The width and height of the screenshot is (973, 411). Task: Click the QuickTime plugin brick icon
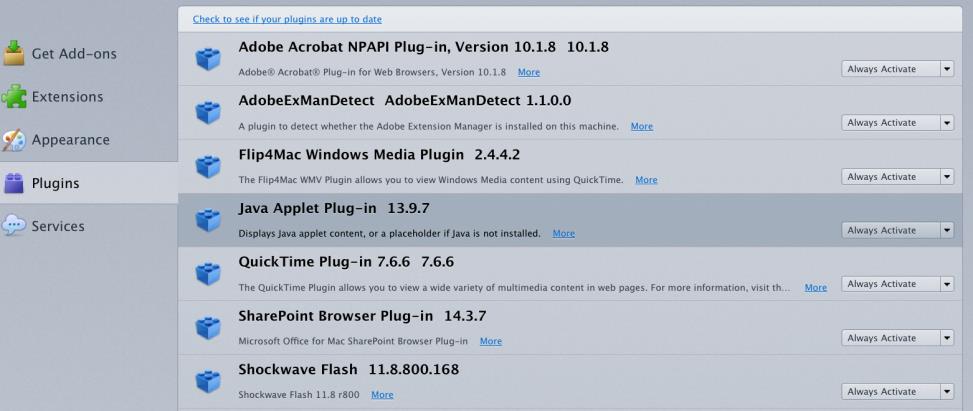click(x=208, y=274)
